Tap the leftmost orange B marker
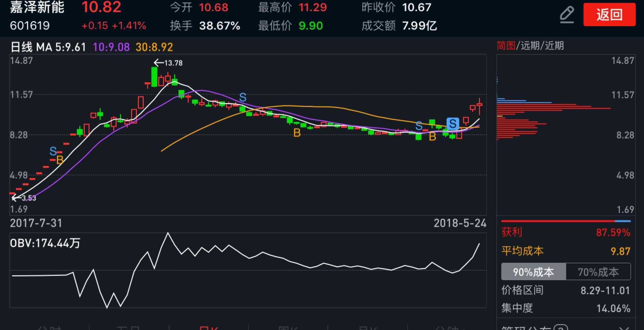 coord(60,160)
